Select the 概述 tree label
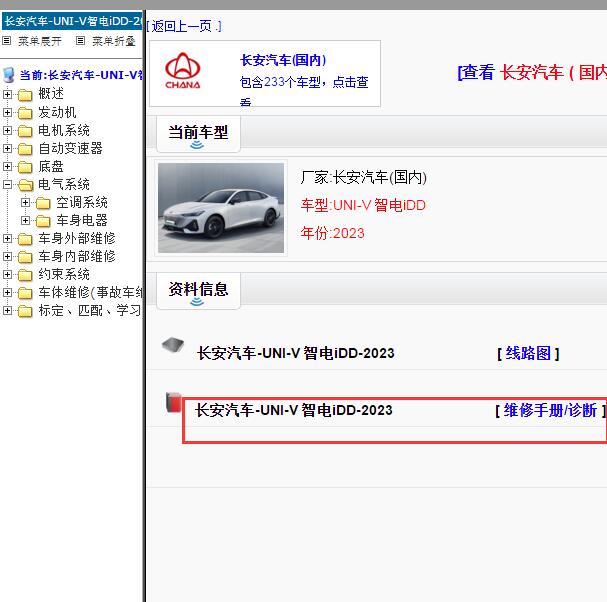 coord(51,94)
